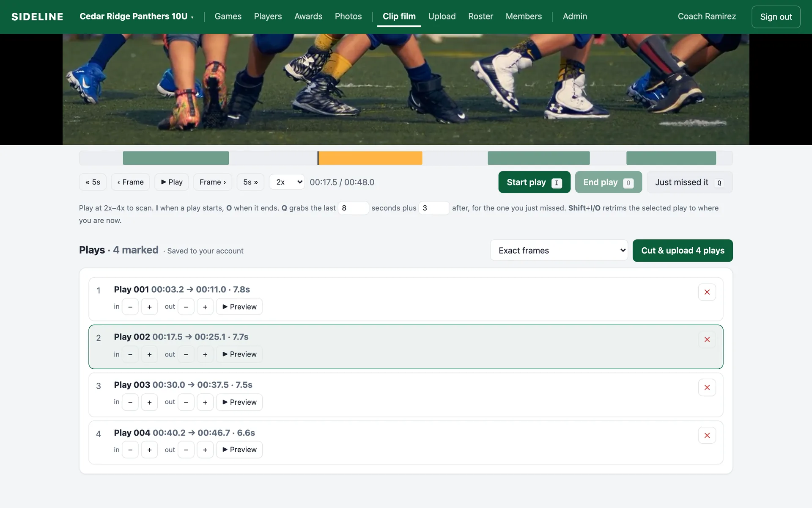This screenshot has width=812, height=508.
Task: Sign out of the account
Action: (776, 17)
